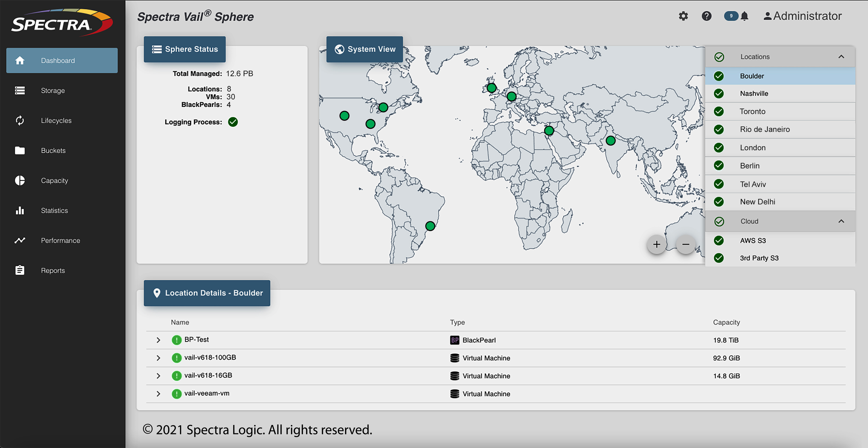Open settings gear icon in header
This screenshot has height=448, width=868.
pos(683,16)
